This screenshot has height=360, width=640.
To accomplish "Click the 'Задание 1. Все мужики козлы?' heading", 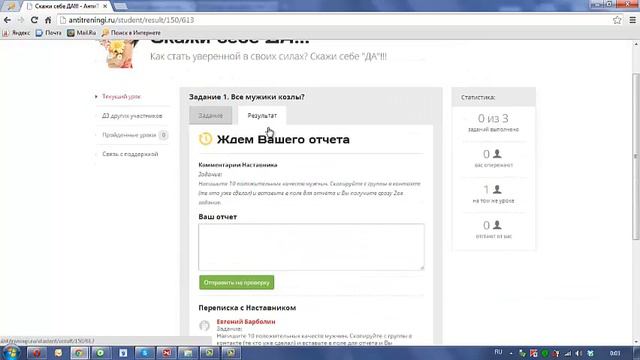I will click(x=247, y=97).
